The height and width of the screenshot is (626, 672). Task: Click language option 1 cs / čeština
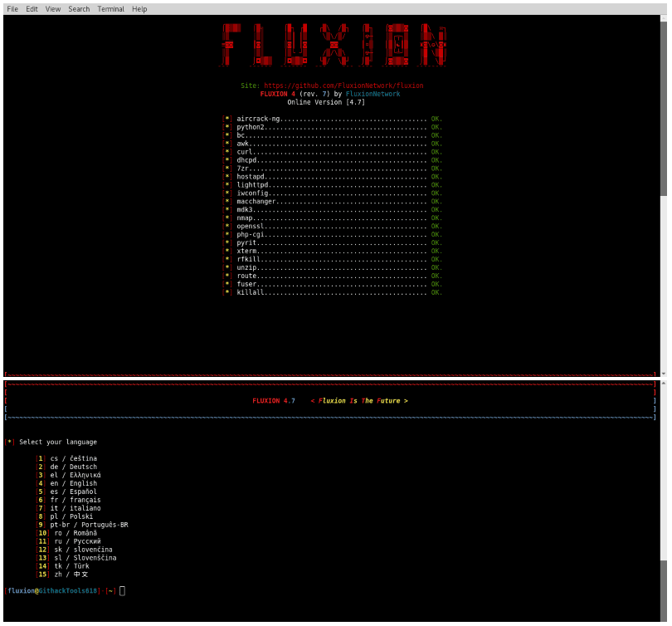[x=67, y=459]
